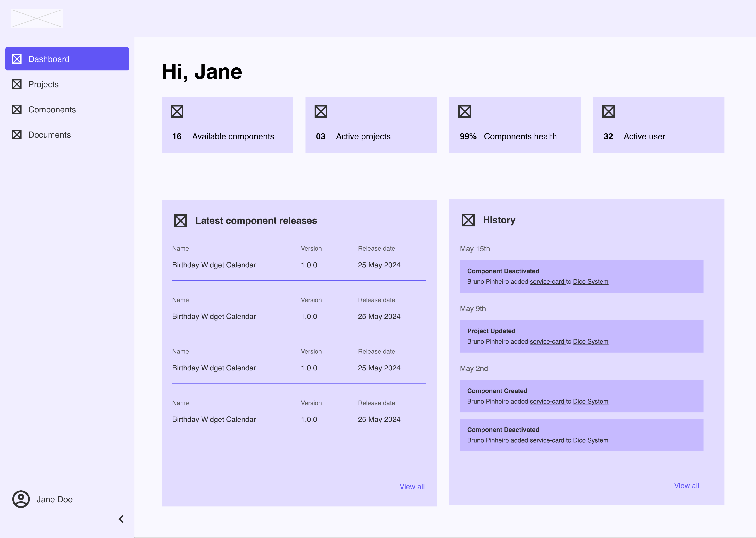Open Dico System link under May 15th
Image resolution: width=756 pixels, height=538 pixels.
590,282
